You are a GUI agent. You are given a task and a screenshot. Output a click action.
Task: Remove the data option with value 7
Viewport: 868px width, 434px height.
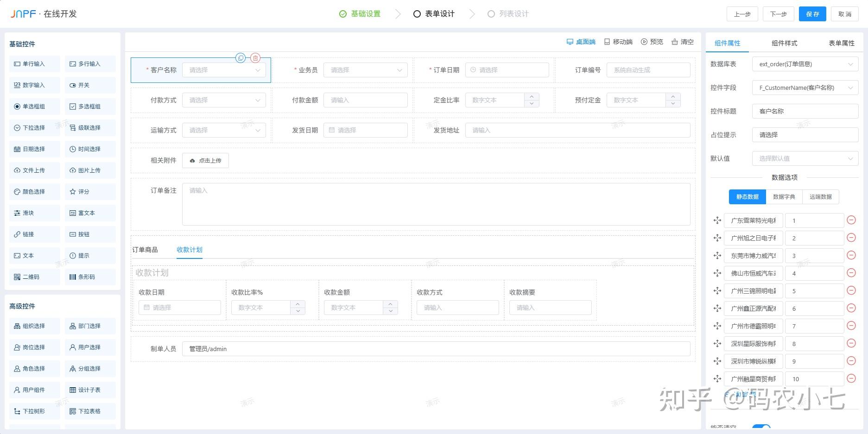[x=851, y=326]
